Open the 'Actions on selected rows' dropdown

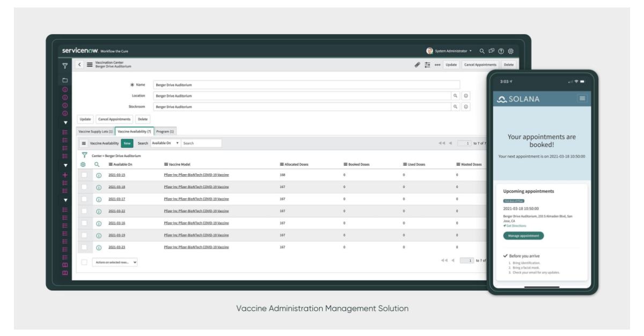click(x=115, y=262)
